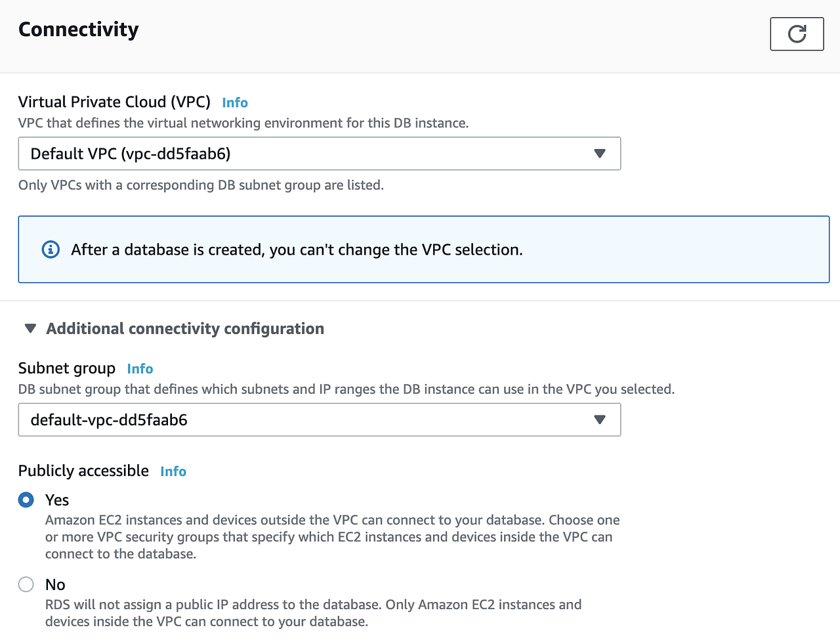This screenshot has height=642, width=840.
Task: Click the refresh icon in Connectivity header
Action: (x=797, y=33)
